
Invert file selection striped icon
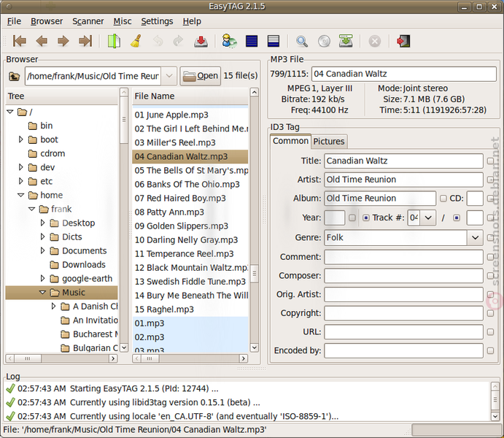[x=274, y=41]
